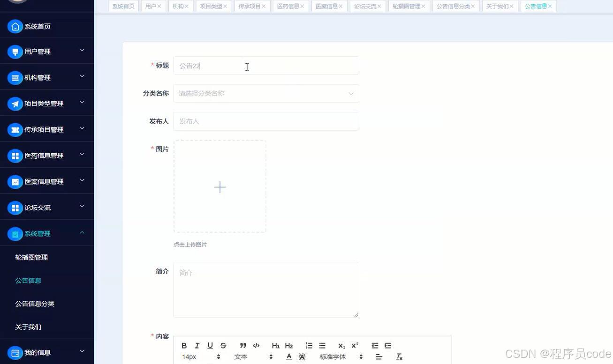Image resolution: width=613 pixels, height=364 pixels.
Task: Open 轮播图管理 submenu item
Action: pos(47,257)
